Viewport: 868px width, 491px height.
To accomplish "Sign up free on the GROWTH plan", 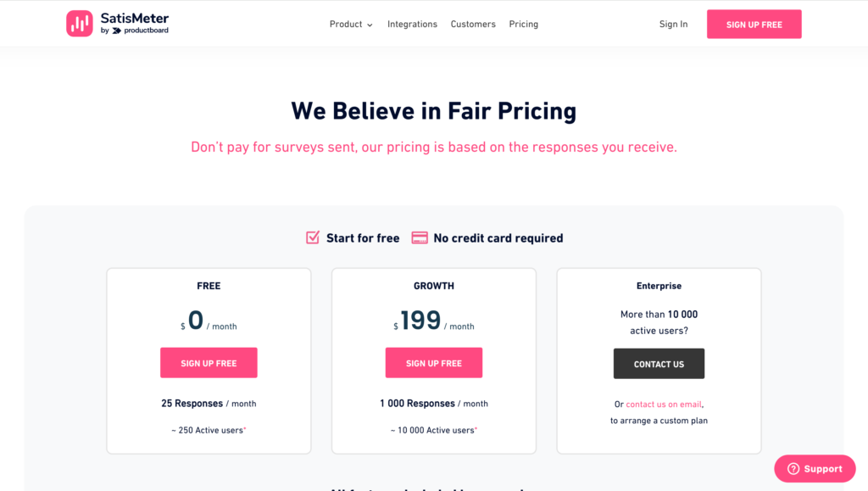I will (x=433, y=362).
